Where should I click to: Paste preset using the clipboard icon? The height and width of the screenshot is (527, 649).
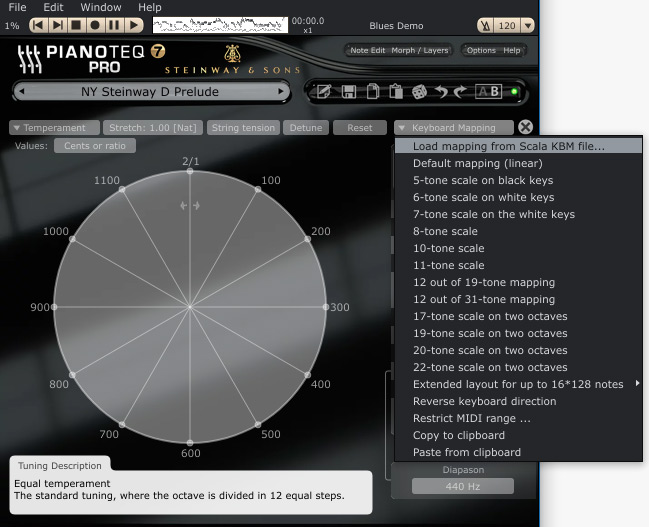pyautogui.click(x=396, y=91)
